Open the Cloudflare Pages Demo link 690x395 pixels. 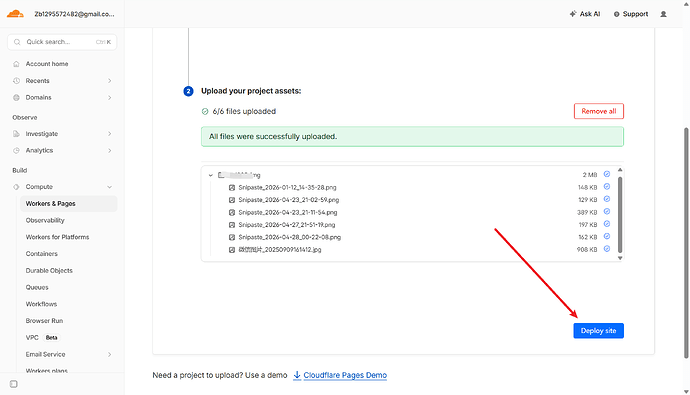(345, 375)
